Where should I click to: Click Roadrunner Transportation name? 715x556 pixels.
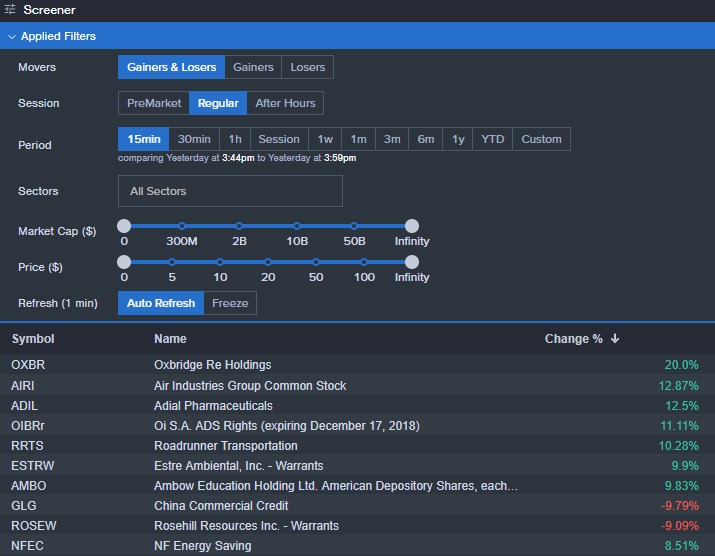[226, 446]
